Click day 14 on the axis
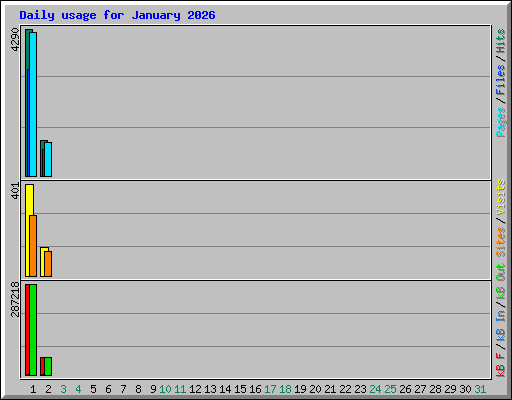The width and height of the screenshot is (512, 400). click(225, 389)
